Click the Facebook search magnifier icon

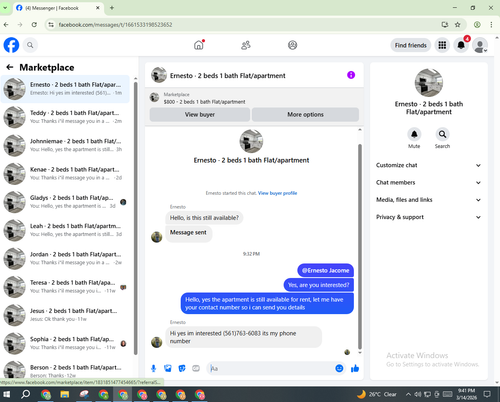[x=30, y=45]
